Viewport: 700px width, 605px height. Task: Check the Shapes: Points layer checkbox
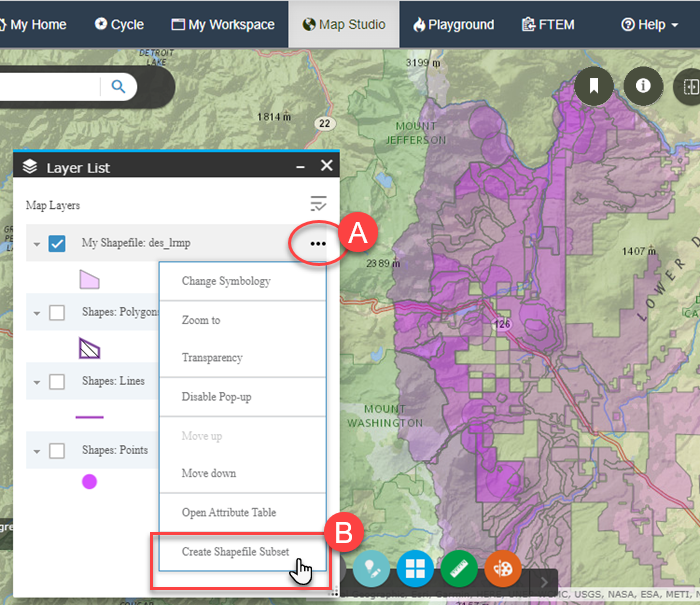click(x=57, y=450)
